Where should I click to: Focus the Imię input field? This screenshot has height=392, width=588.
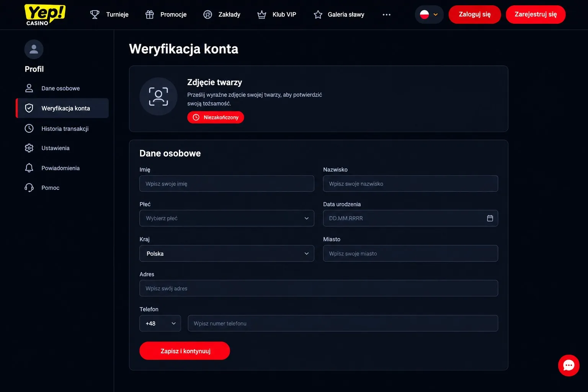pos(227,184)
